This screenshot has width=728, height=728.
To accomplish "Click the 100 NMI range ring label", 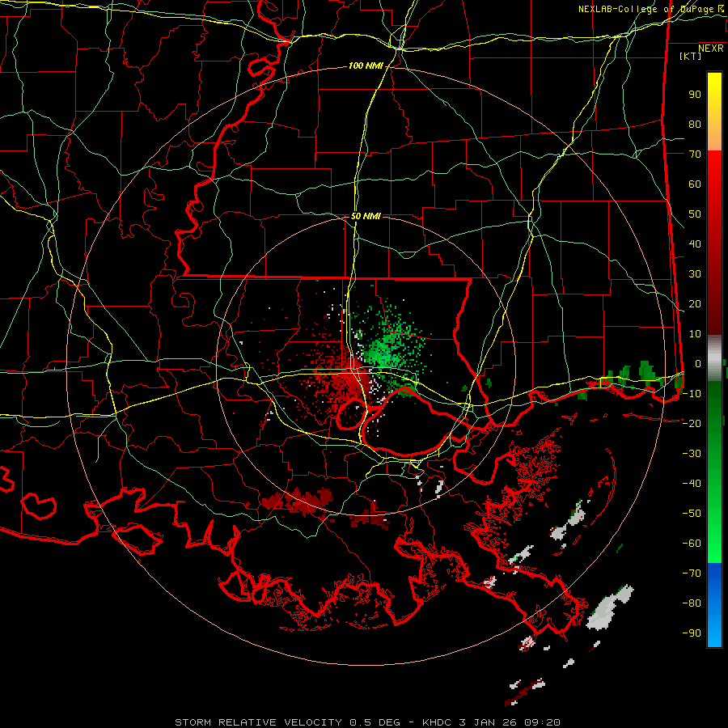I will [366, 66].
